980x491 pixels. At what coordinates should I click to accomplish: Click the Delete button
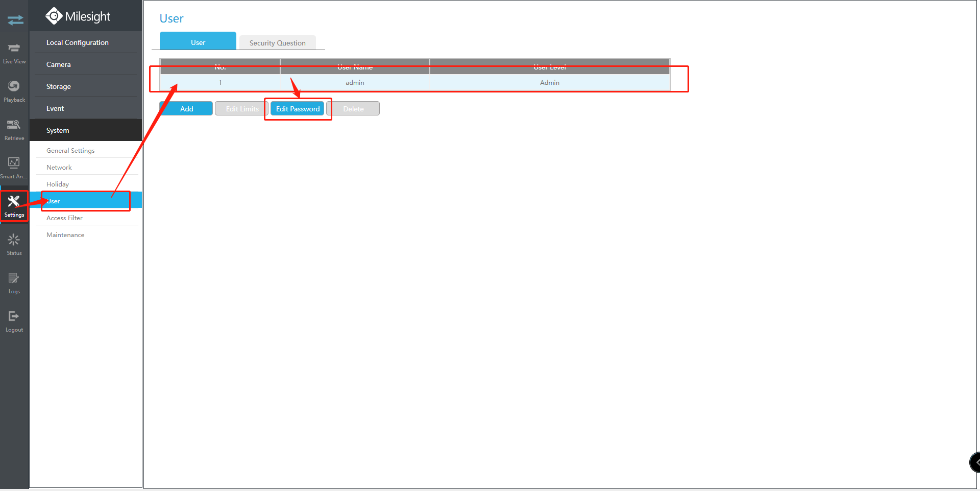tap(353, 109)
